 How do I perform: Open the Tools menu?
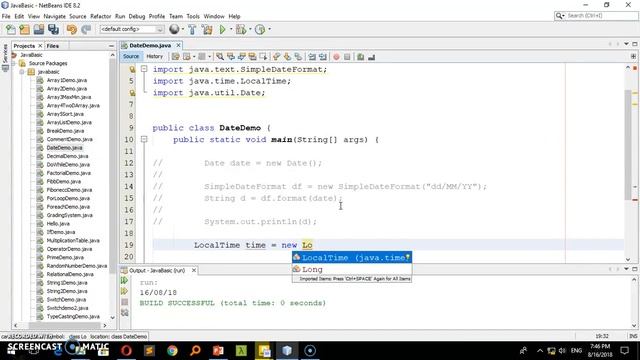coord(193,16)
